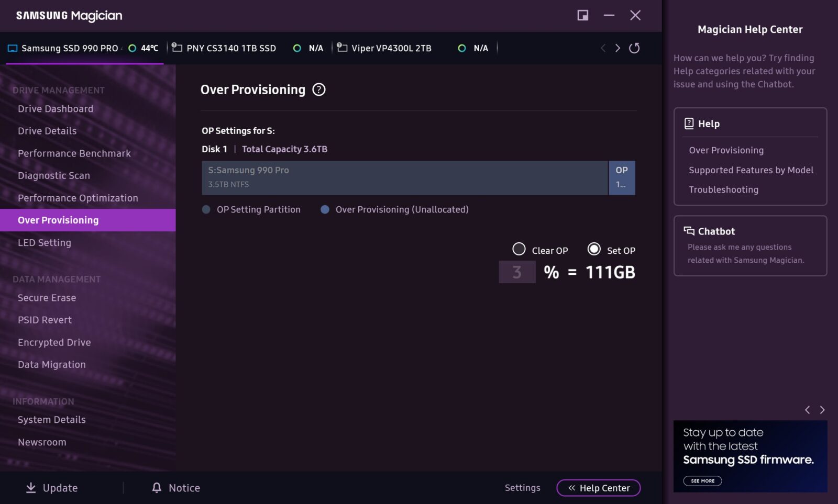Click the Update download icon

[x=31, y=488]
